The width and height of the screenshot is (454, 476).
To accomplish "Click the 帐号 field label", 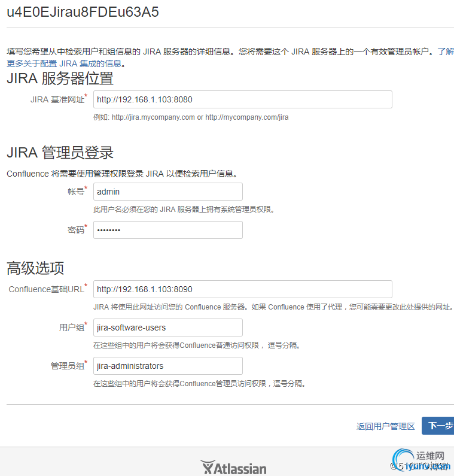I will click(x=76, y=192).
